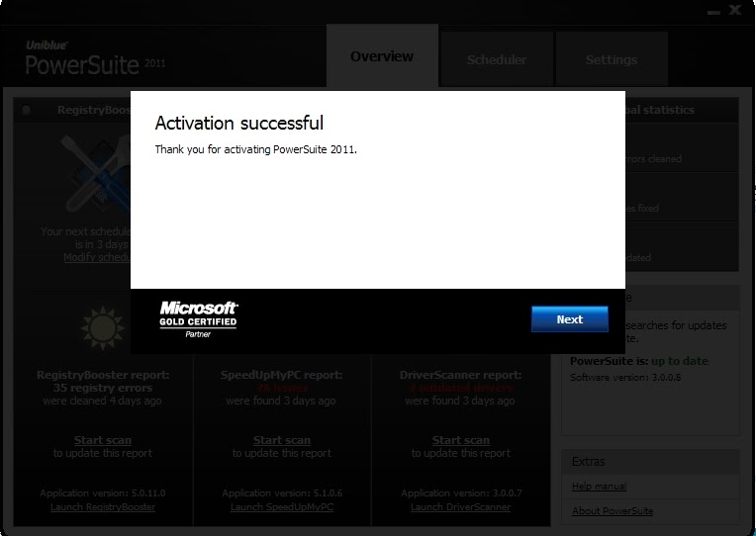The image size is (756, 536).
Task: Click 'Software version: 3.0.0.8' text
Action: click(625, 378)
